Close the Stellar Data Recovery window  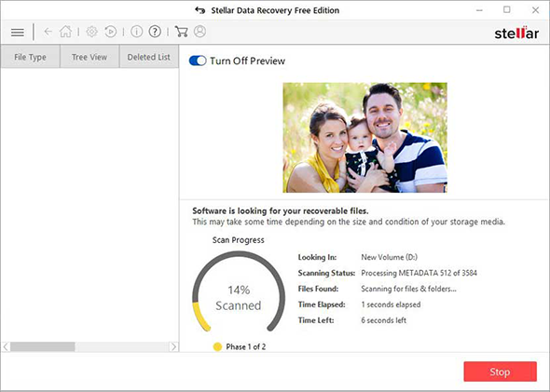[535, 10]
